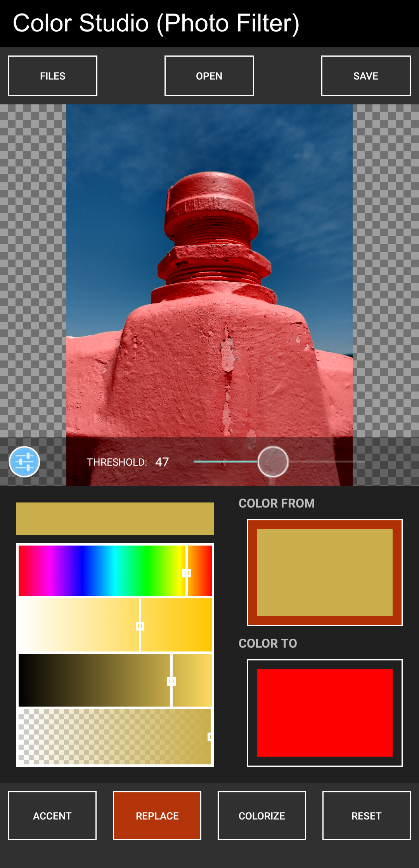Choose the COLORIZE mode
This screenshot has height=868, width=419.
coord(262,816)
